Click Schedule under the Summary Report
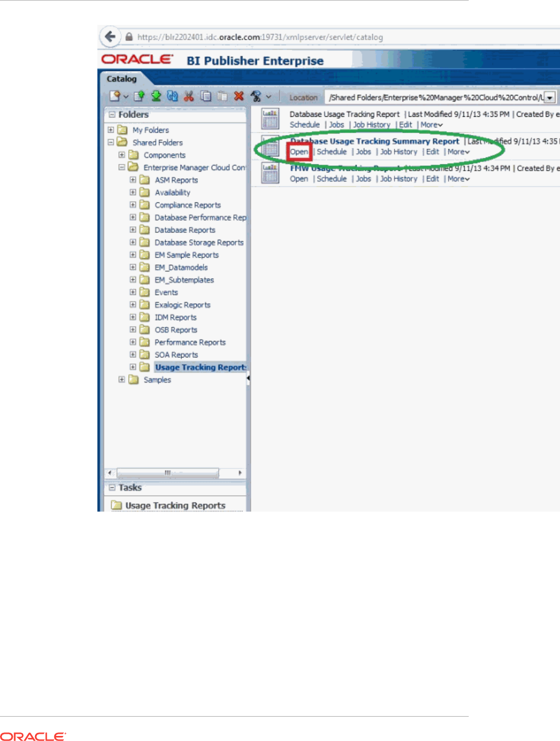 pyautogui.click(x=332, y=152)
